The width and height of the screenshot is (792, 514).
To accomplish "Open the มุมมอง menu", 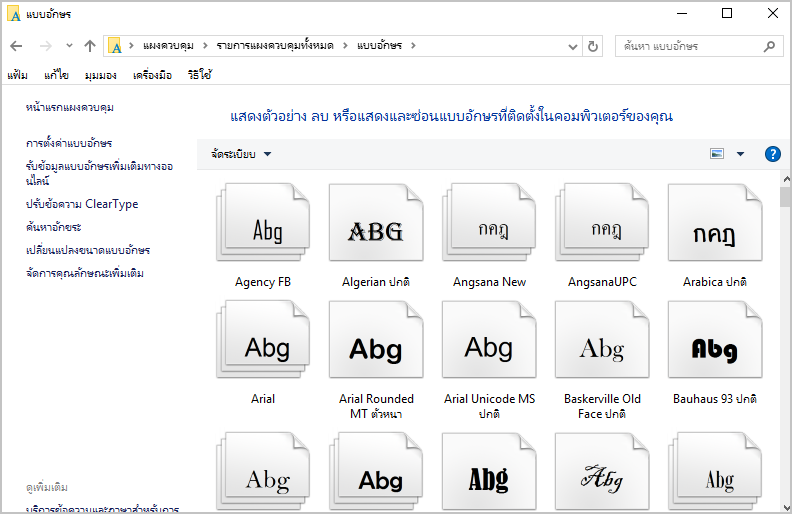I will click(101, 75).
